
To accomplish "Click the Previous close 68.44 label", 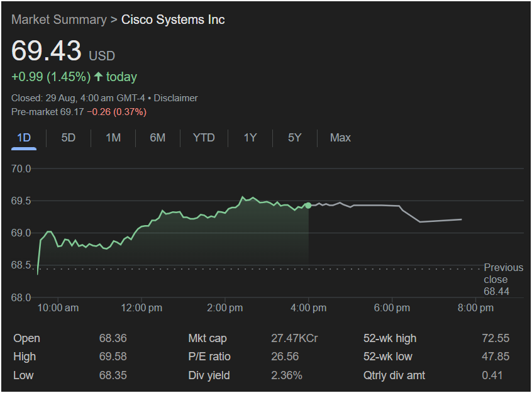I will pos(502,280).
